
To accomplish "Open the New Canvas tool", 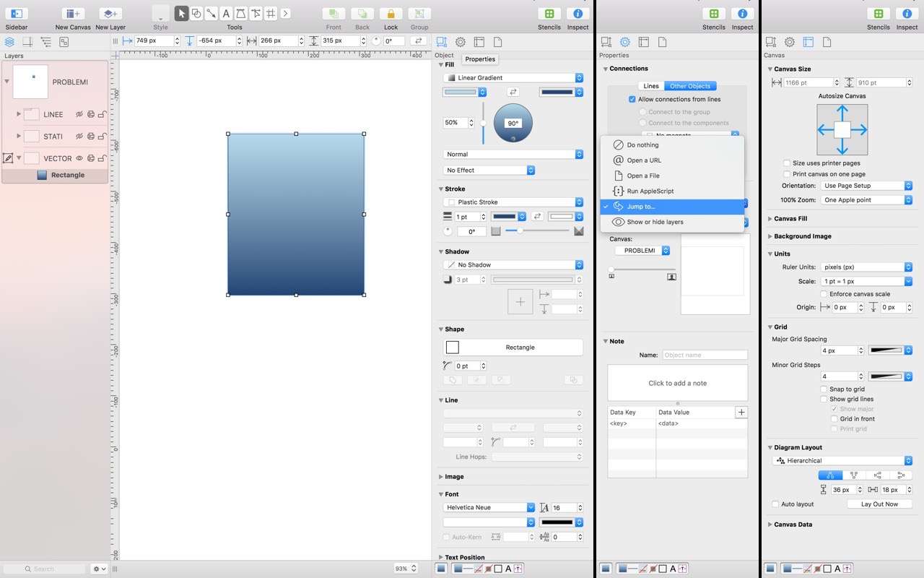I will click(x=72, y=14).
